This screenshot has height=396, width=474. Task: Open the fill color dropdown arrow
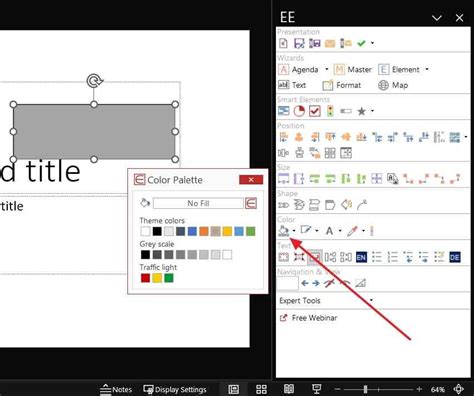click(x=294, y=231)
